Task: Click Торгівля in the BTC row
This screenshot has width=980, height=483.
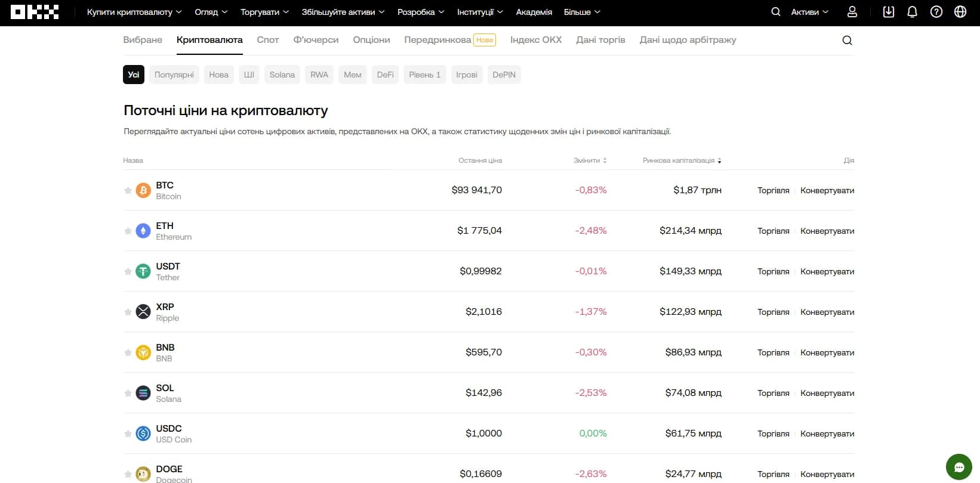Action: (773, 190)
